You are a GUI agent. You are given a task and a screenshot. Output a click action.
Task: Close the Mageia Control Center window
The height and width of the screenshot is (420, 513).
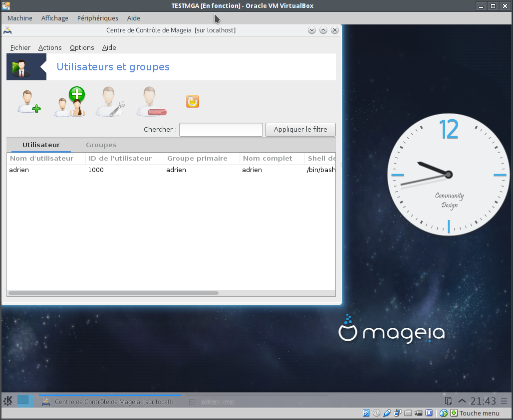(335, 30)
